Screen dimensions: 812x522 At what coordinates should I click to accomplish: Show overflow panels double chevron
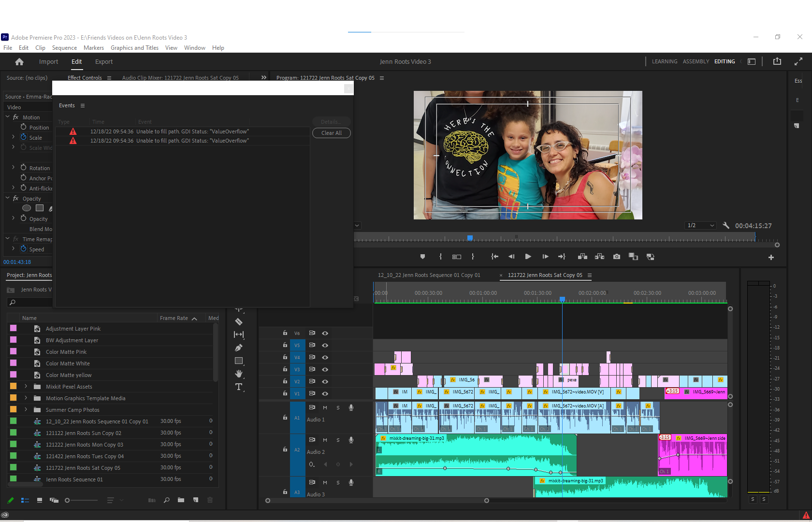264,77
